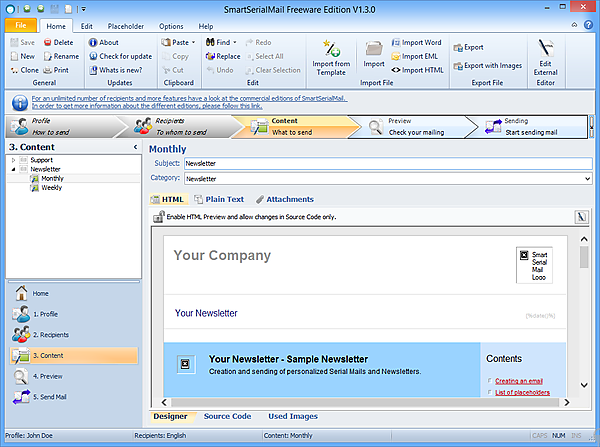
Task: Click the Import from Template icon
Action: pos(331,49)
